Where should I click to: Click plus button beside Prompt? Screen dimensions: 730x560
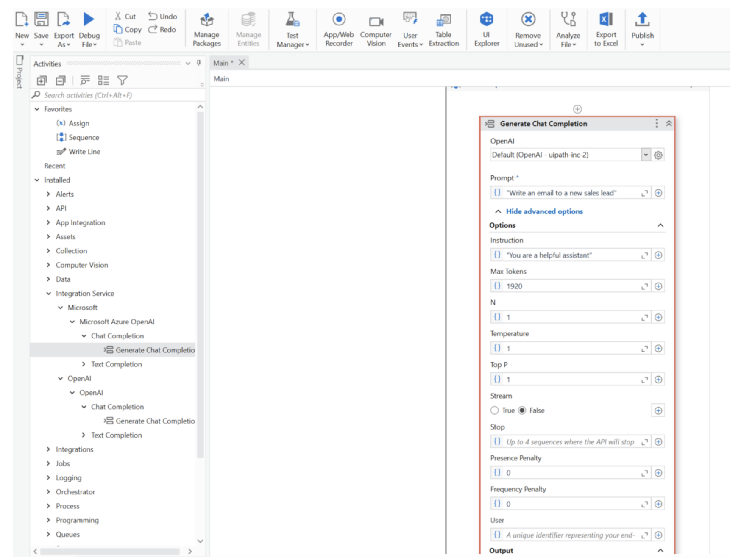click(658, 193)
